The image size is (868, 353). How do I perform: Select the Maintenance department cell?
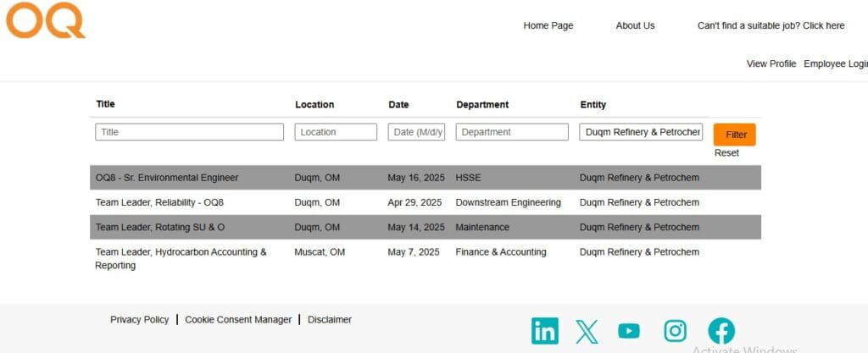(482, 228)
